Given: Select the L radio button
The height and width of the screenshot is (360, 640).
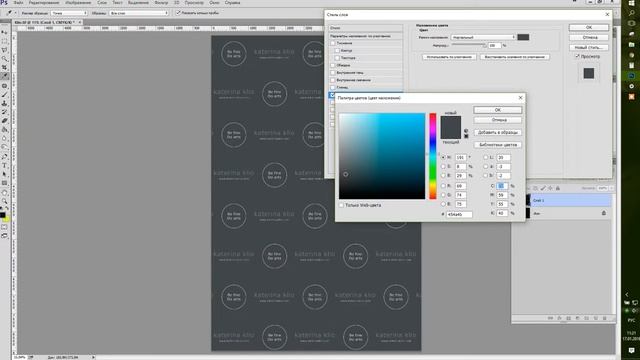Looking at the screenshot, I should tap(485, 157).
